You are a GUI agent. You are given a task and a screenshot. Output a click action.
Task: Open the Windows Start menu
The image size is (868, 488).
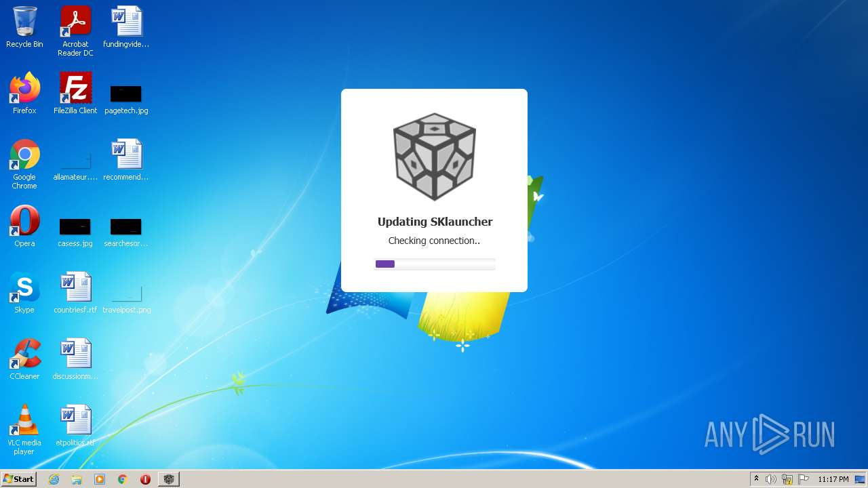tap(18, 479)
